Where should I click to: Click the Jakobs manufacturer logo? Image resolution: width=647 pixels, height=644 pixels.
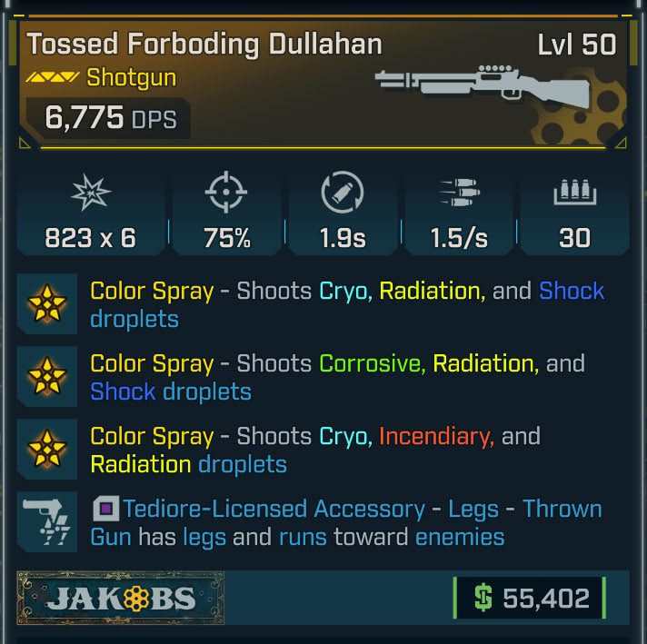point(121,599)
